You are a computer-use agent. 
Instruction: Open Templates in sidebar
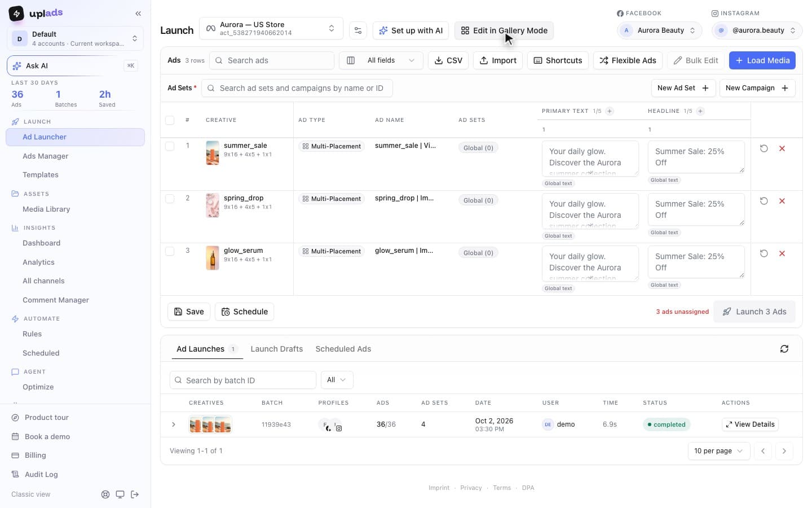coord(41,175)
